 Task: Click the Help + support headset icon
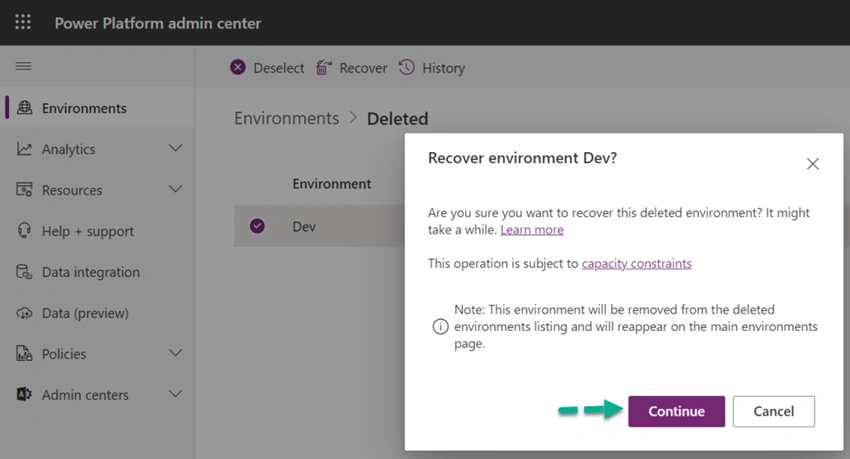point(24,230)
